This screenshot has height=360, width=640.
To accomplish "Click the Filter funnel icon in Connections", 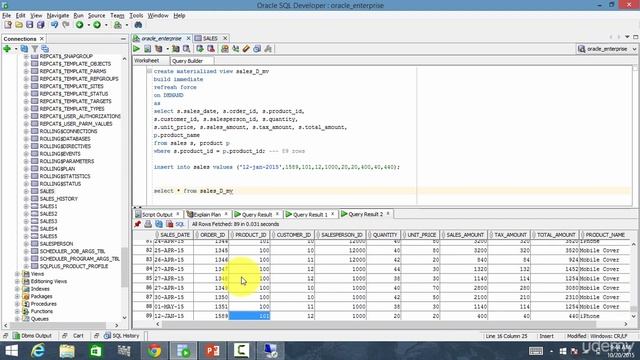I will (35, 49).
